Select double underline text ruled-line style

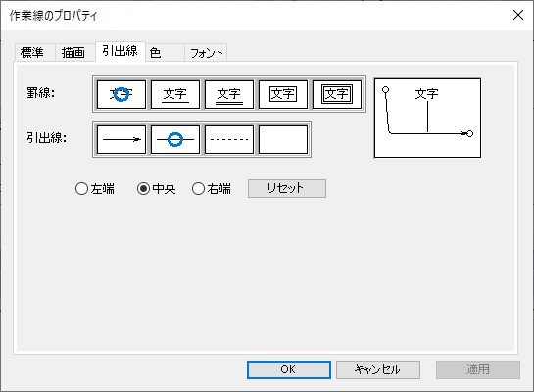coord(229,94)
